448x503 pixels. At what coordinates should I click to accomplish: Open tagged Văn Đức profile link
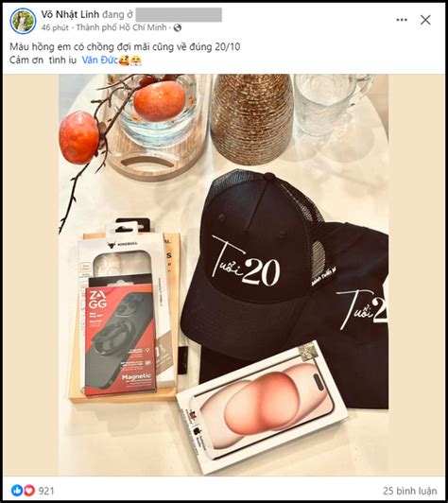pos(100,60)
